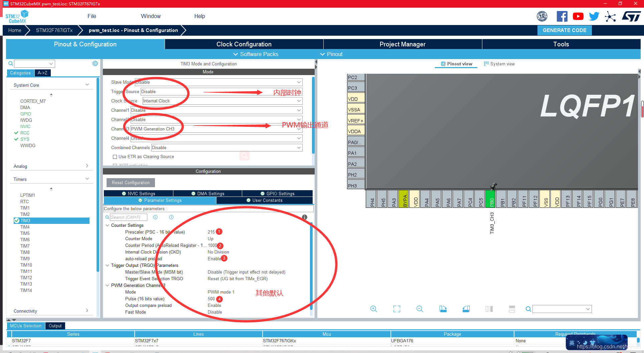Select GPIO in System Core list

[x=26, y=114]
